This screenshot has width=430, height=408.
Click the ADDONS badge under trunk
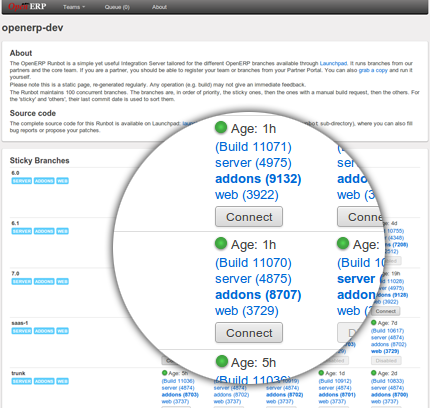coord(44,381)
